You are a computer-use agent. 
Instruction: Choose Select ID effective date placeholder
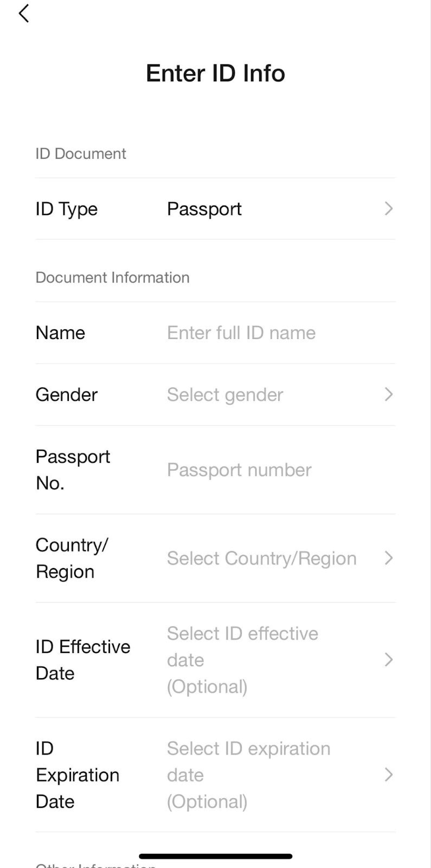click(242, 660)
